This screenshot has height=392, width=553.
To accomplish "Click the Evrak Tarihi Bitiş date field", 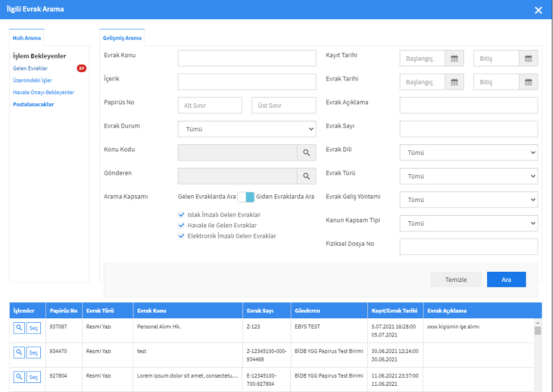I will (497, 82).
